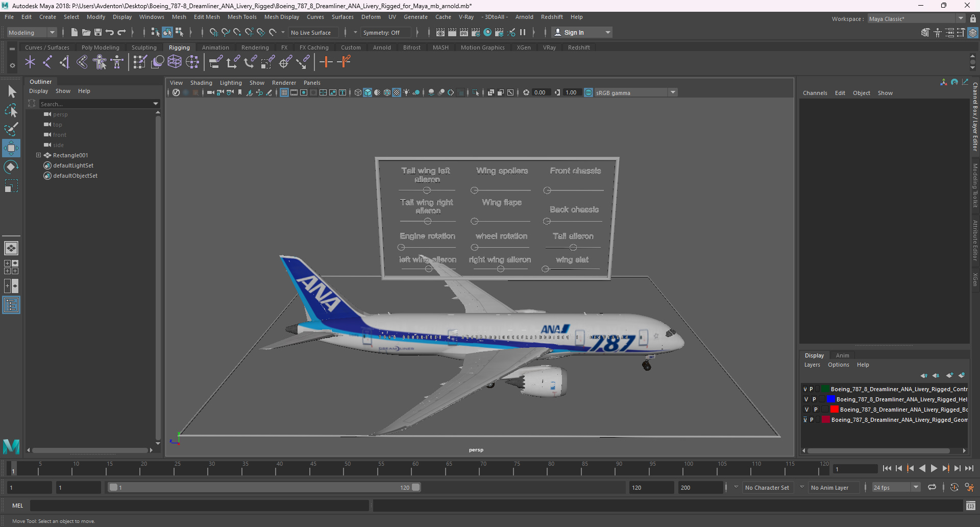Open the Quick Rig shelf icon
This screenshot has height=527, width=980.
100,62
